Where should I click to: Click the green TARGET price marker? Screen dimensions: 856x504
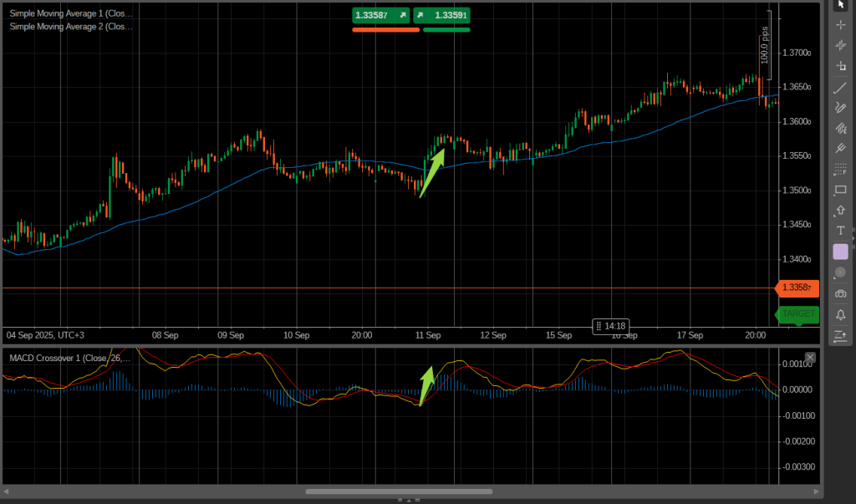798,313
